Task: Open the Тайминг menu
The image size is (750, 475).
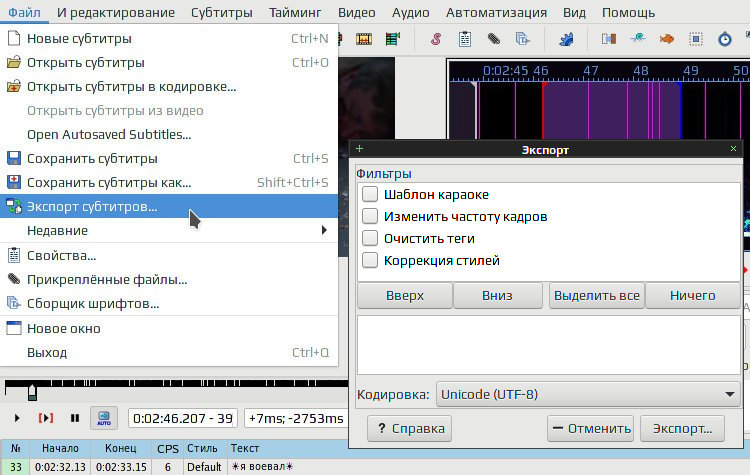Action: point(295,12)
